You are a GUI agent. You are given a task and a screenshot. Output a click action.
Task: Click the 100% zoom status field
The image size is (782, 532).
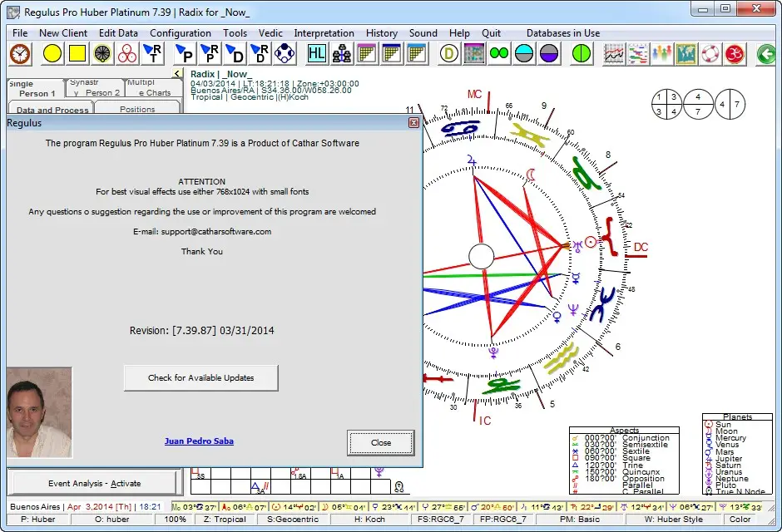175,519
